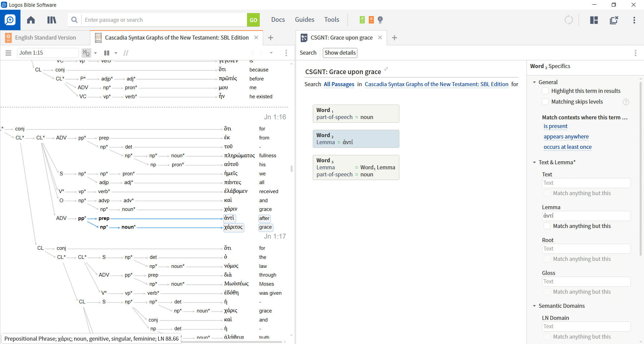Open the Cascadia panel kebab menu

tap(286, 53)
